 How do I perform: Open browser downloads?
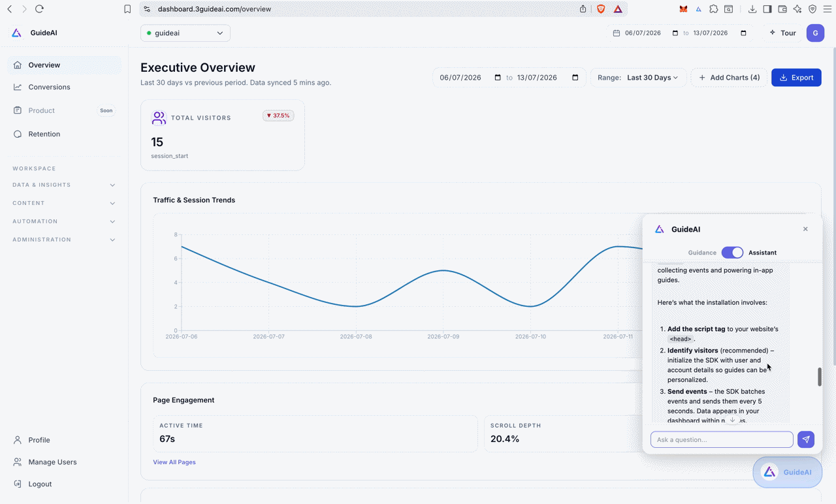(x=752, y=9)
